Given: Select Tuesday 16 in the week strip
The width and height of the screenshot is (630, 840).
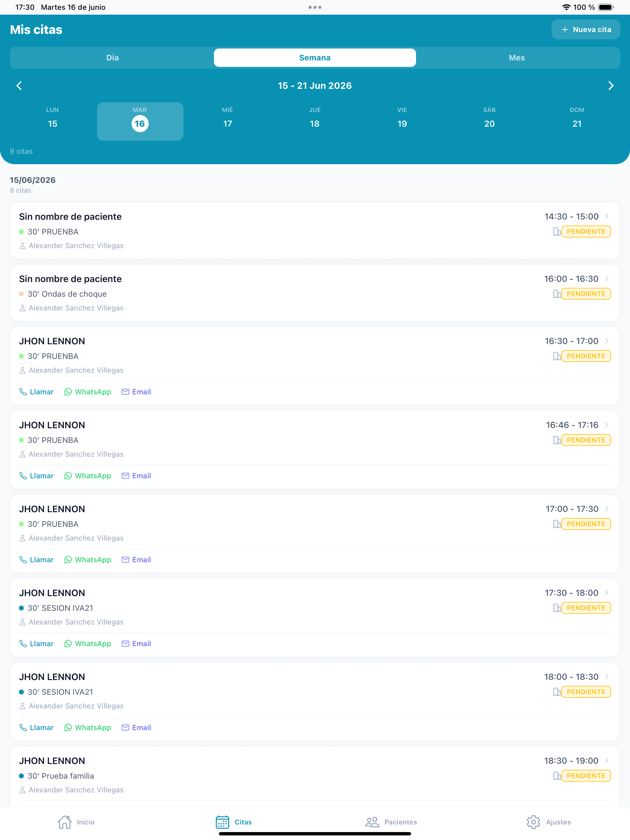Looking at the screenshot, I should click(140, 121).
